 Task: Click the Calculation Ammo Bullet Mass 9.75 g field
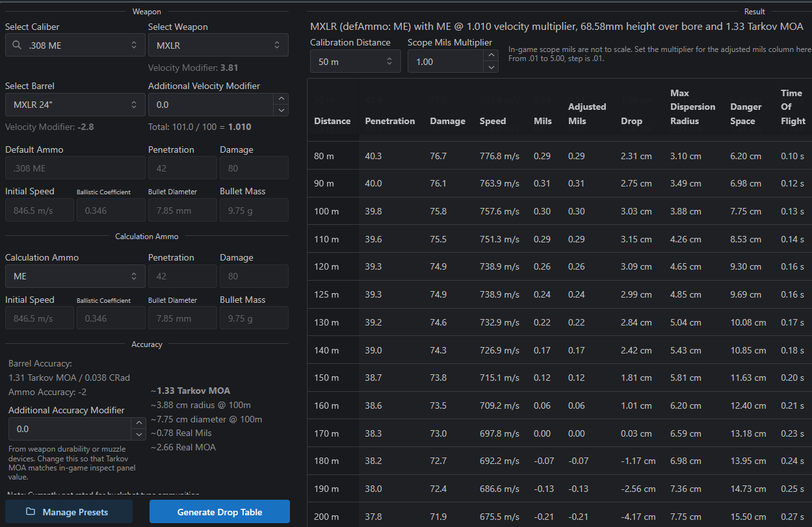[254, 318]
